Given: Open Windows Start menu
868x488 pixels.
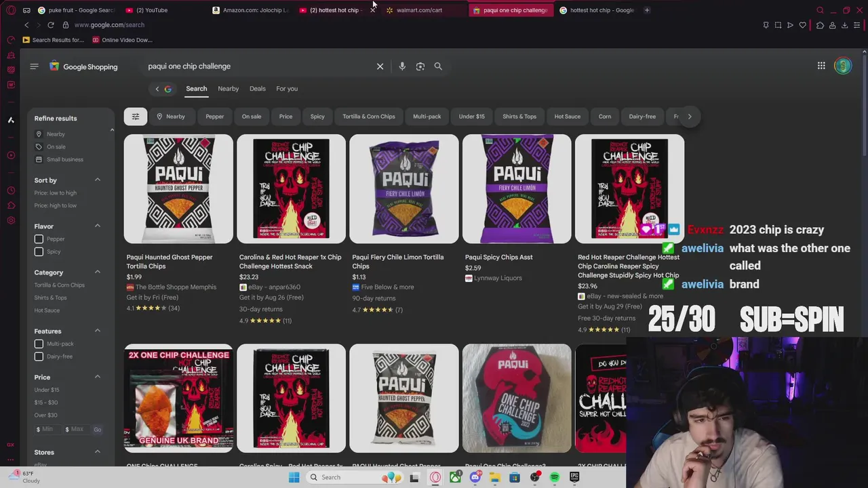Looking at the screenshot, I should pos(294,477).
